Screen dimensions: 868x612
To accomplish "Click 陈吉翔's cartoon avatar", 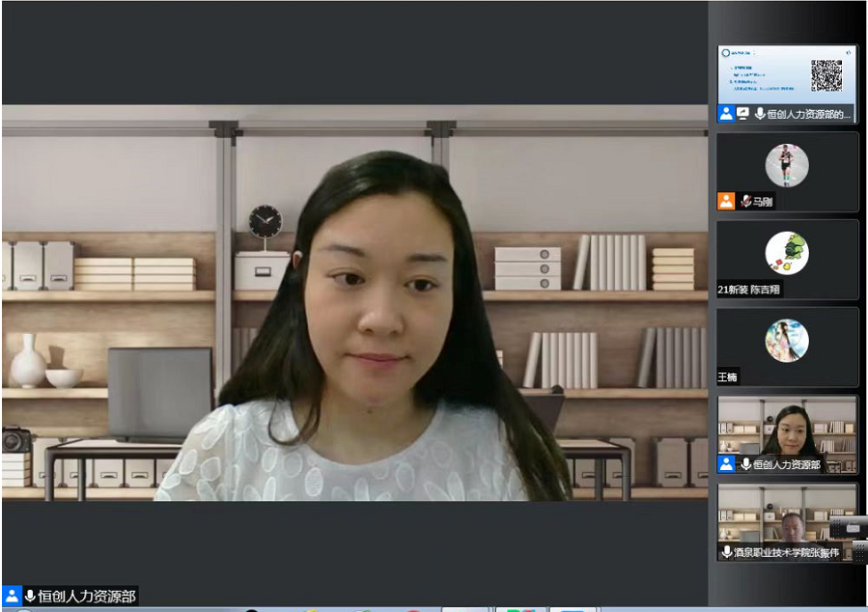I will click(787, 253).
